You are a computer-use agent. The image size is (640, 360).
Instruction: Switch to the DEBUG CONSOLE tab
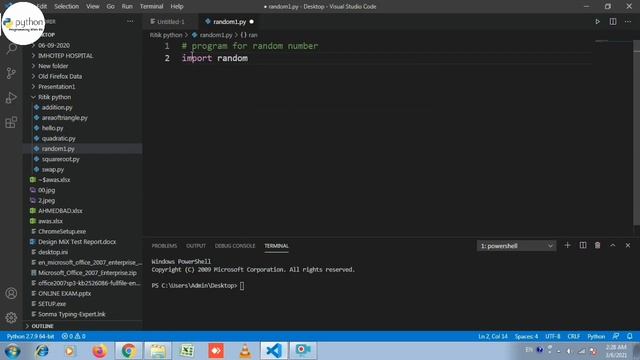tap(235, 246)
